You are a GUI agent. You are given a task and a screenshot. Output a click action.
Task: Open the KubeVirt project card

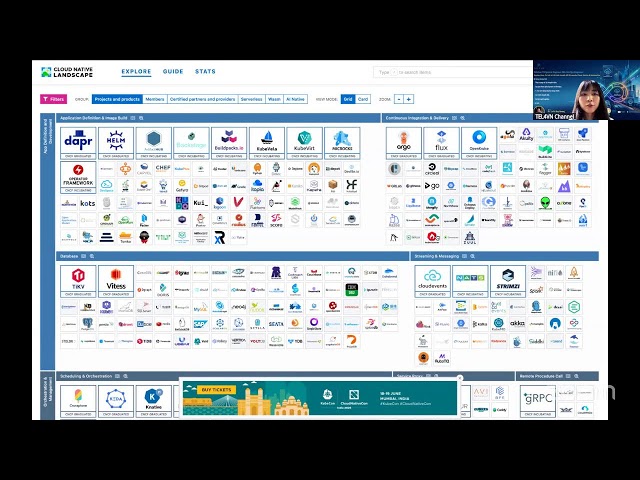click(x=304, y=143)
